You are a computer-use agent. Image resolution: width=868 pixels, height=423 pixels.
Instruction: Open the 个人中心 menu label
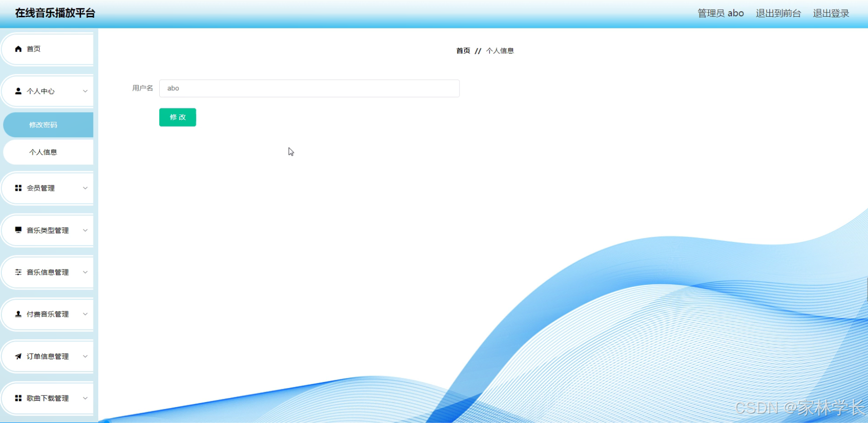pyautogui.click(x=41, y=91)
